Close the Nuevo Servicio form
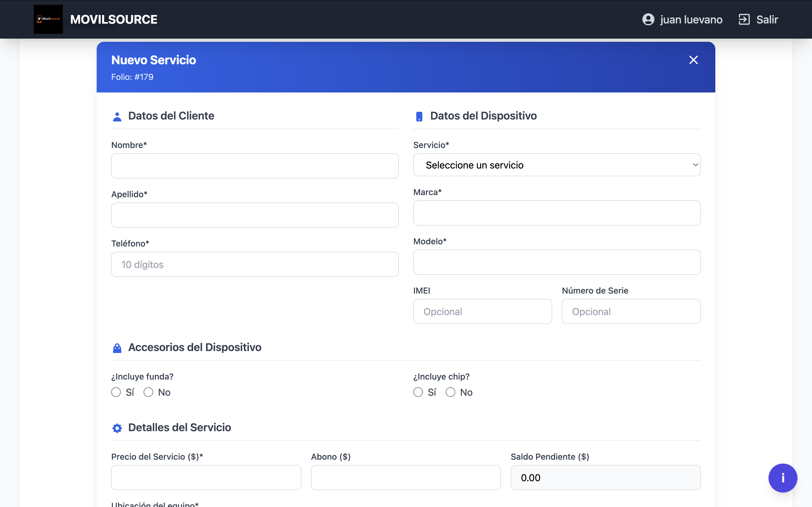 coord(693,60)
